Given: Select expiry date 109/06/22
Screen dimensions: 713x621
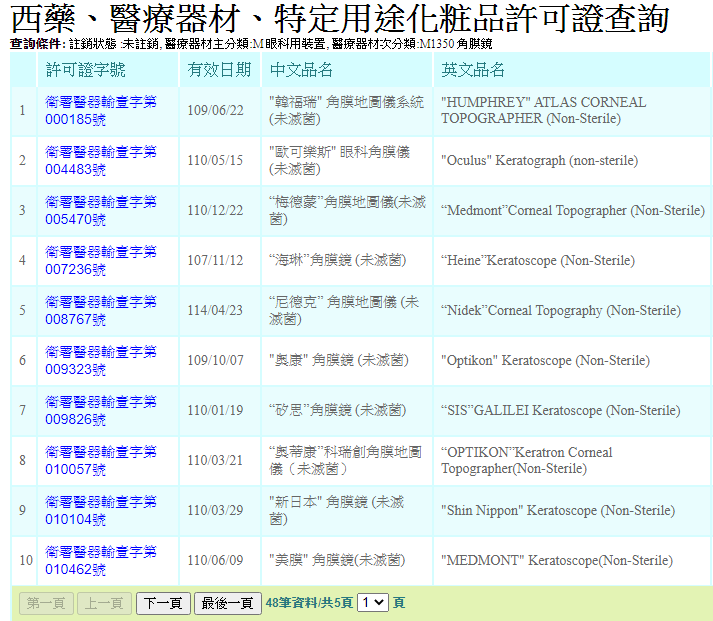Looking at the screenshot, I should (216, 110).
